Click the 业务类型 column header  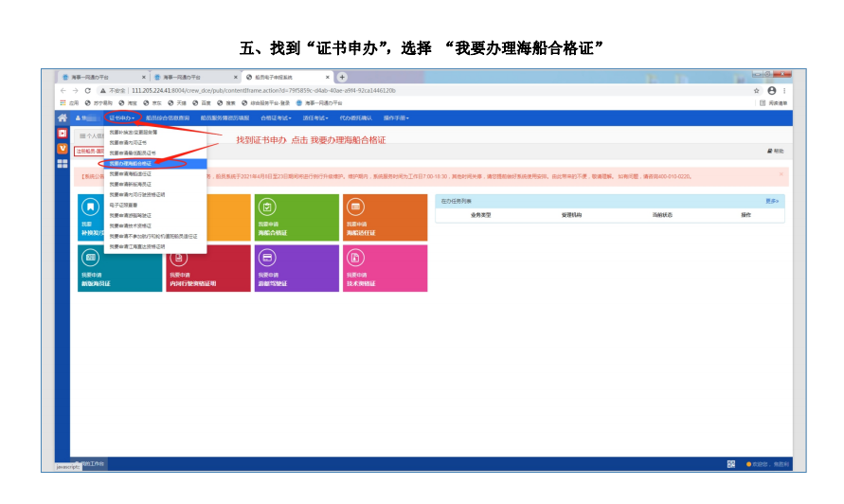[480, 215]
